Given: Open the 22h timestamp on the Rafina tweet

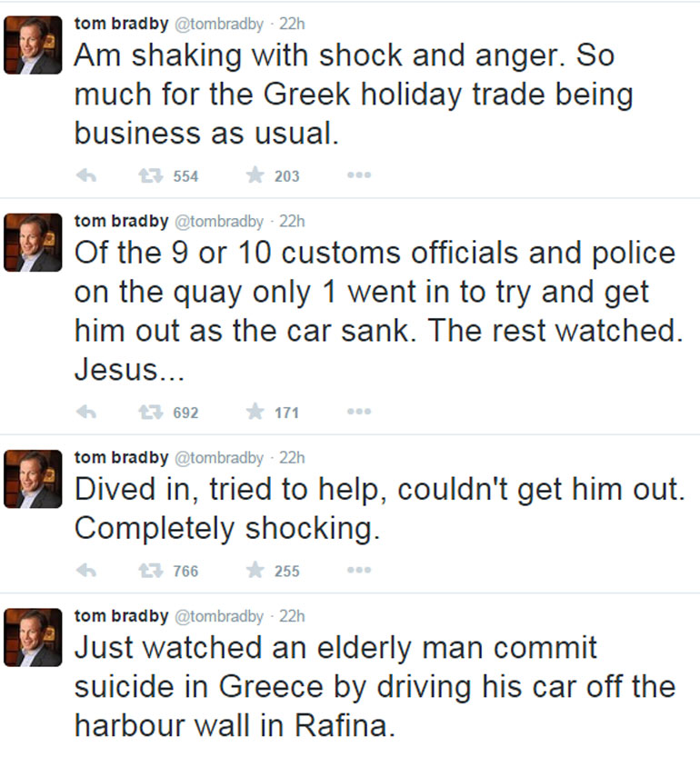Looking at the screenshot, I should pos(292,616).
